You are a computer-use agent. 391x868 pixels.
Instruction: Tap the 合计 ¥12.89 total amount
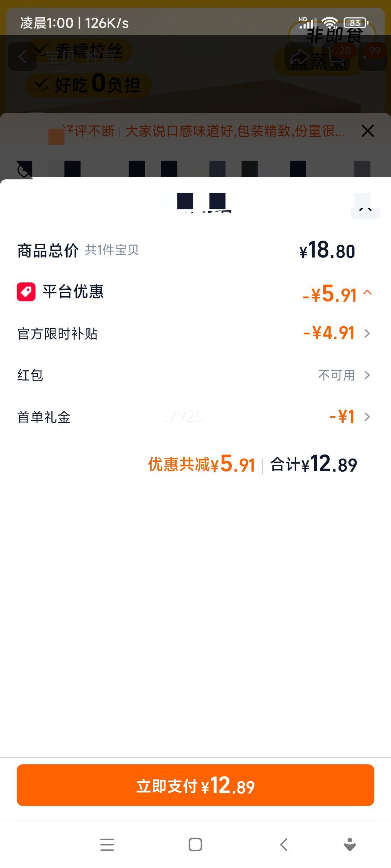point(314,464)
